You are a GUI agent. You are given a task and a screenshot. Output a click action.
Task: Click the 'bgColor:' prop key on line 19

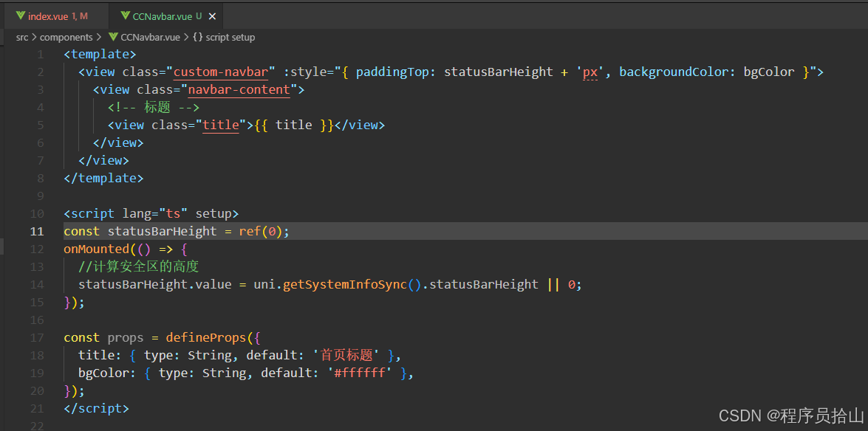[x=107, y=373]
